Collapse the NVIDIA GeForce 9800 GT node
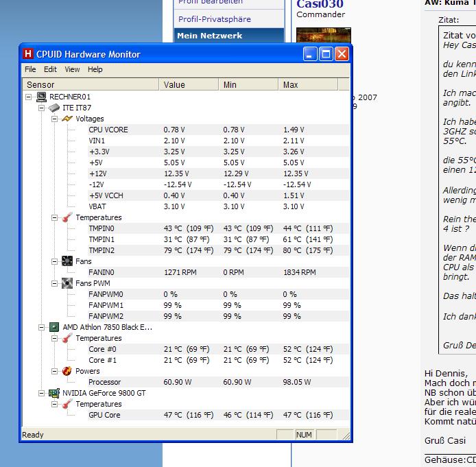The image size is (476, 467). click(x=42, y=393)
